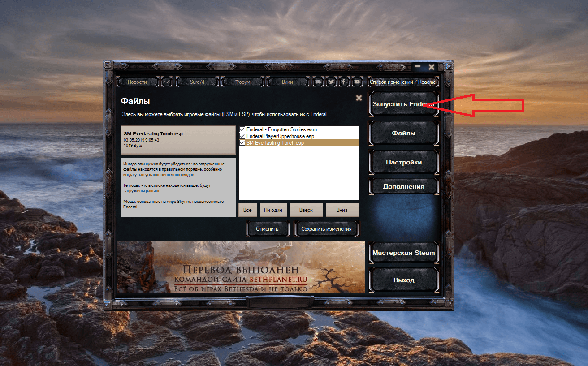Move the selected file up with Вверх
Image resolution: width=588 pixels, height=366 pixels.
[306, 210]
